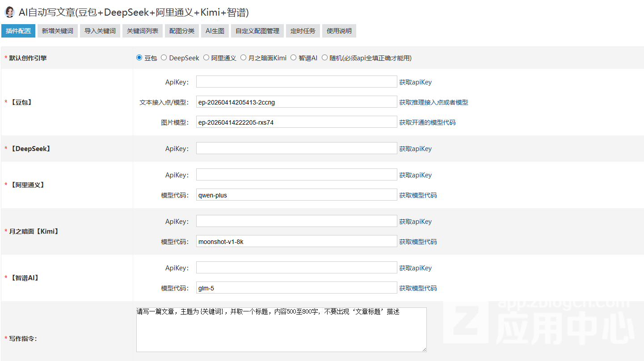Go to the 导入关键词 tab
This screenshot has width=644, height=361.
tap(100, 31)
